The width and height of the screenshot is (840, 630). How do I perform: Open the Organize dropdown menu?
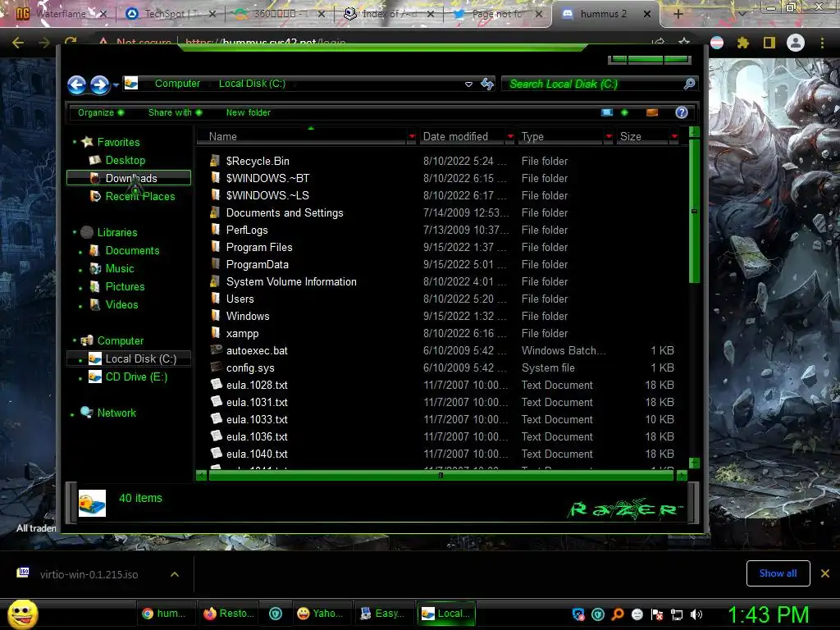(101, 112)
